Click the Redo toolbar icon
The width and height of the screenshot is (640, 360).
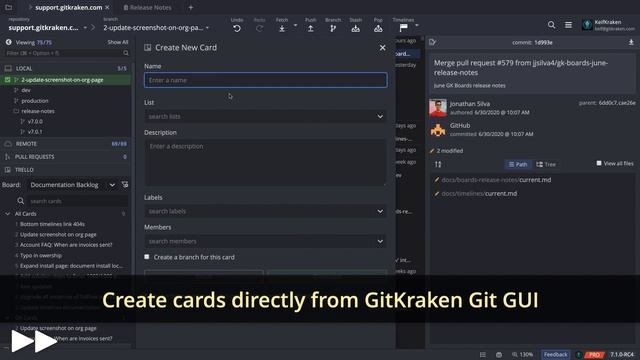click(x=260, y=28)
